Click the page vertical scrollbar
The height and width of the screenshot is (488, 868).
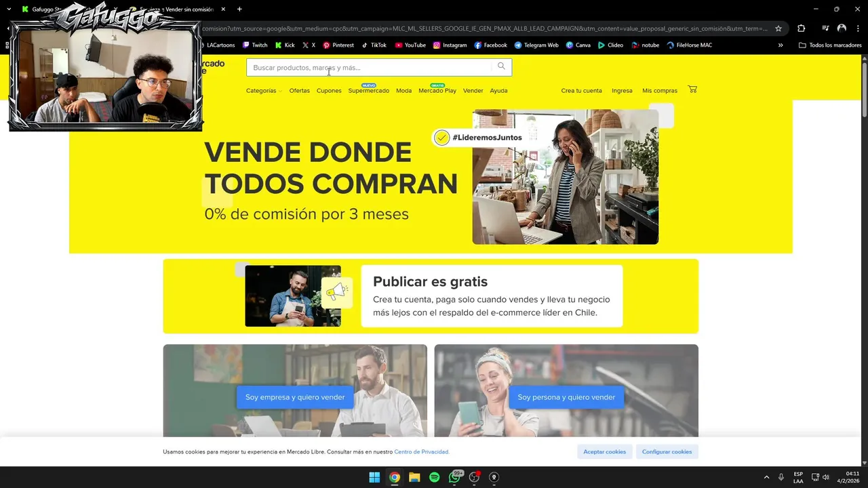pos(863,88)
